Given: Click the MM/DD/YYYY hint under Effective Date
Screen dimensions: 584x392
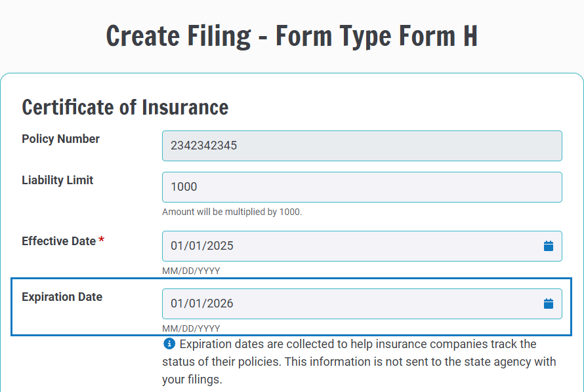Looking at the screenshot, I should pyautogui.click(x=191, y=270).
